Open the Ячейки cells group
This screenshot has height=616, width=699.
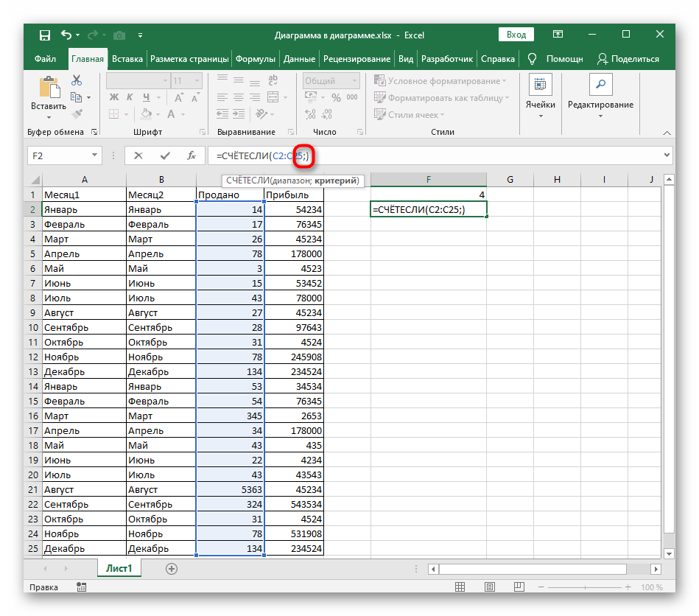[x=541, y=97]
